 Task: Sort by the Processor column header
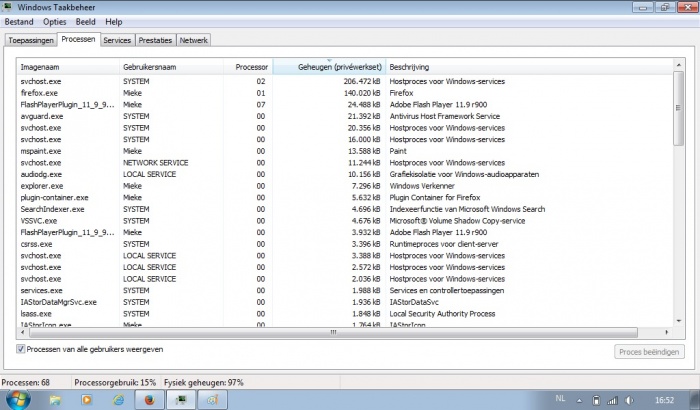[x=248, y=67]
